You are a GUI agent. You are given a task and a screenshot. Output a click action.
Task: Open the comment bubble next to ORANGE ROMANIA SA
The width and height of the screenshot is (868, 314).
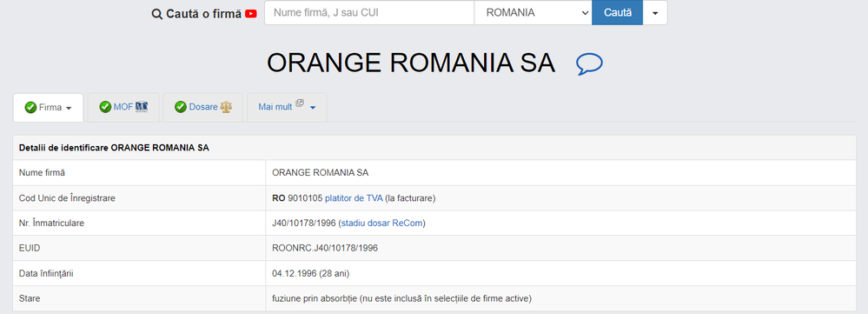pos(589,64)
